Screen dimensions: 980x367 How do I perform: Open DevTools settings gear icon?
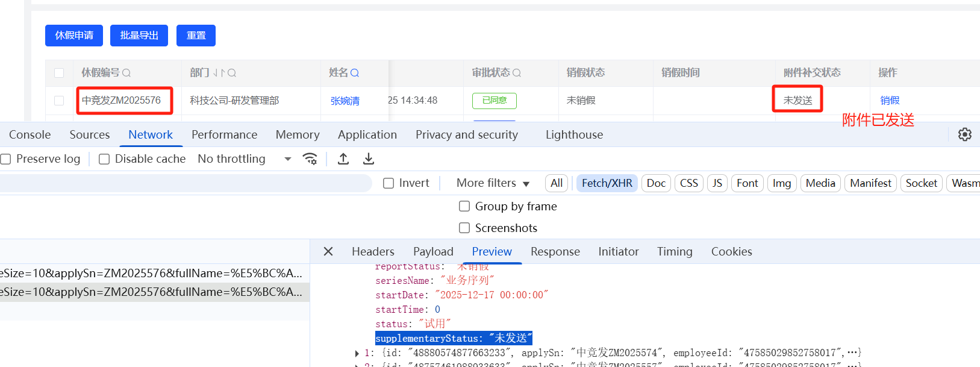click(964, 134)
